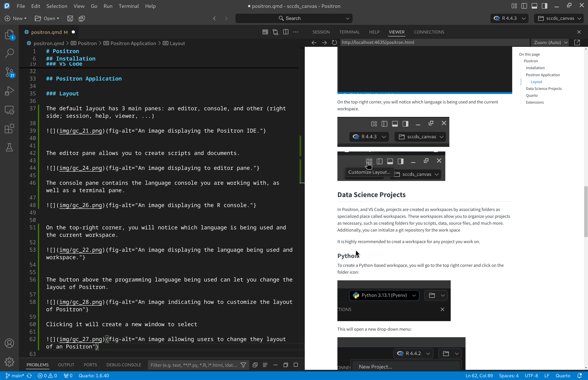Toggle the secondary side bar layout button
This screenshot has height=380, width=588.
click(x=544, y=6)
